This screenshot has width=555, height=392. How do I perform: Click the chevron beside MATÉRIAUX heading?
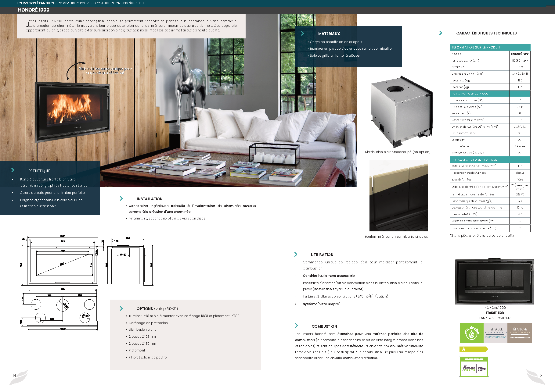302,34
